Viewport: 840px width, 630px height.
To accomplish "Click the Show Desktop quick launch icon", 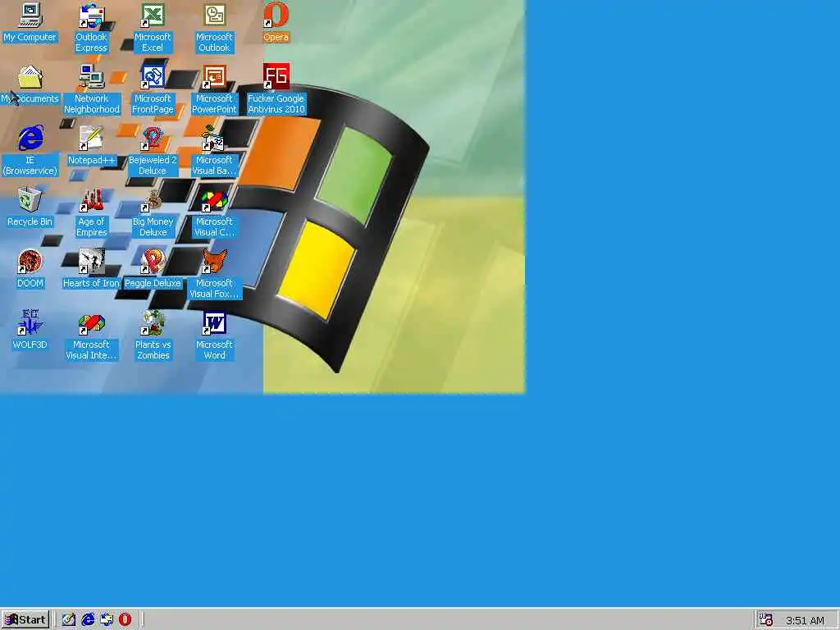I will [x=69, y=620].
